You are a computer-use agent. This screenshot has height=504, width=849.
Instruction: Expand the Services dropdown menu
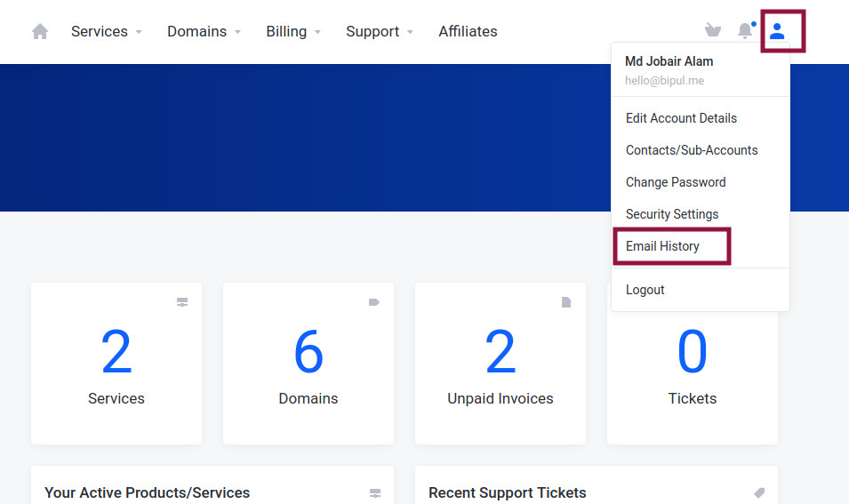(x=107, y=31)
